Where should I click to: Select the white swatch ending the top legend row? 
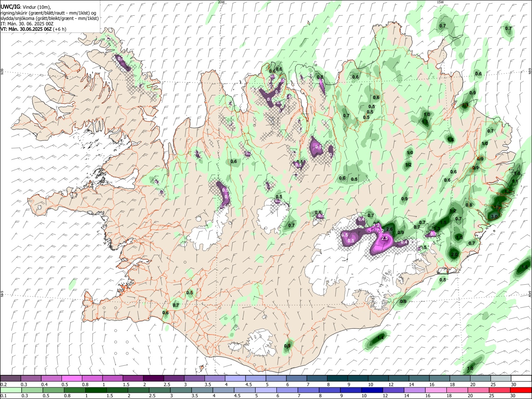(x=521, y=379)
